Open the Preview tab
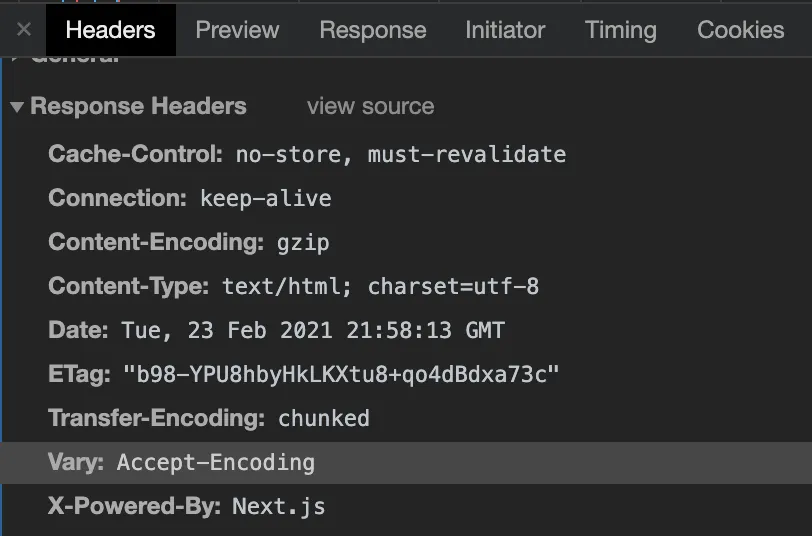Image resolution: width=812 pixels, height=536 pixels. tap(237, 30)
